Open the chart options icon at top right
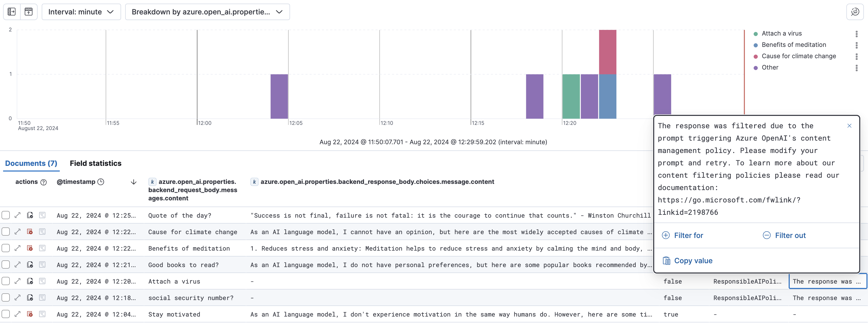The image size is (868, 324). pyautogui.click(x=855, y=12)
